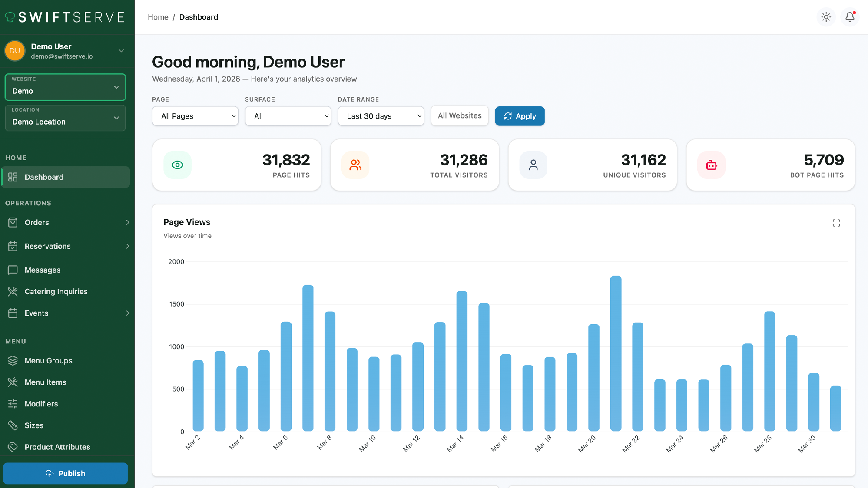
Task: Open the Page filter dropdown
Action: coord(195,116)
